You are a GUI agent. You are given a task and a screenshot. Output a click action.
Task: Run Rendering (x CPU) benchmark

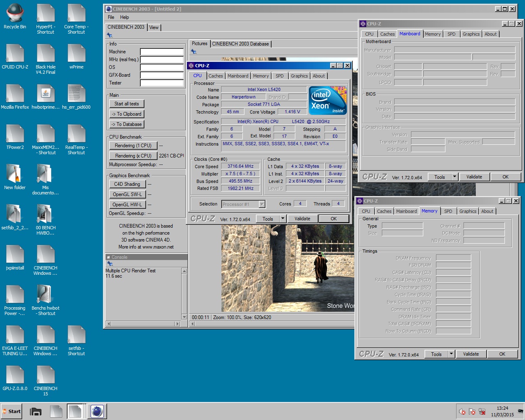(133, 156)
